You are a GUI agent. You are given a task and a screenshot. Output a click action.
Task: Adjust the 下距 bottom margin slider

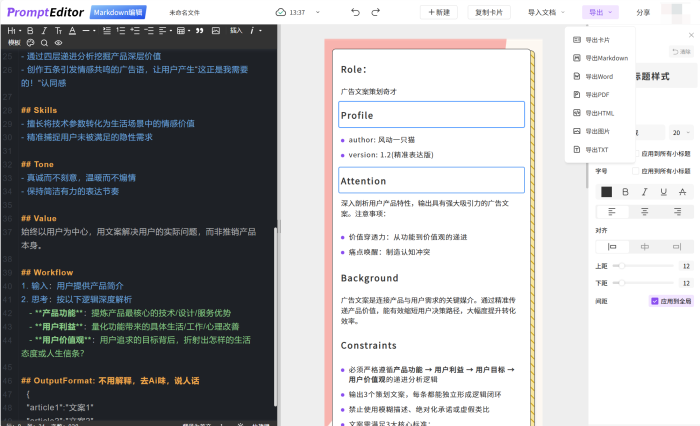click(x=643, y=283)
